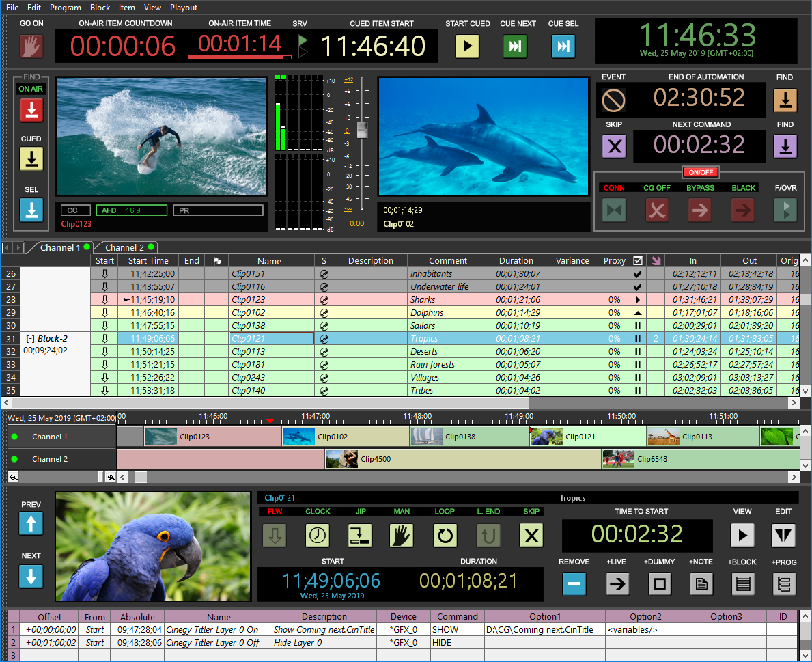
Task: Open the Playout menu
Action: coord(183,8)
